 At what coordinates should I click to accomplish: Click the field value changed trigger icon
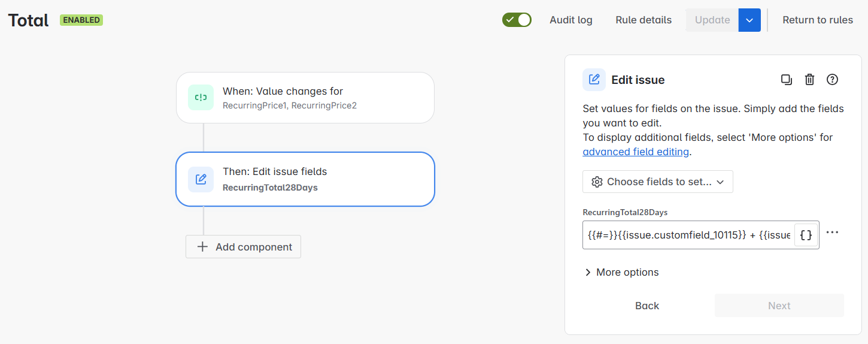tap(201, 98)
